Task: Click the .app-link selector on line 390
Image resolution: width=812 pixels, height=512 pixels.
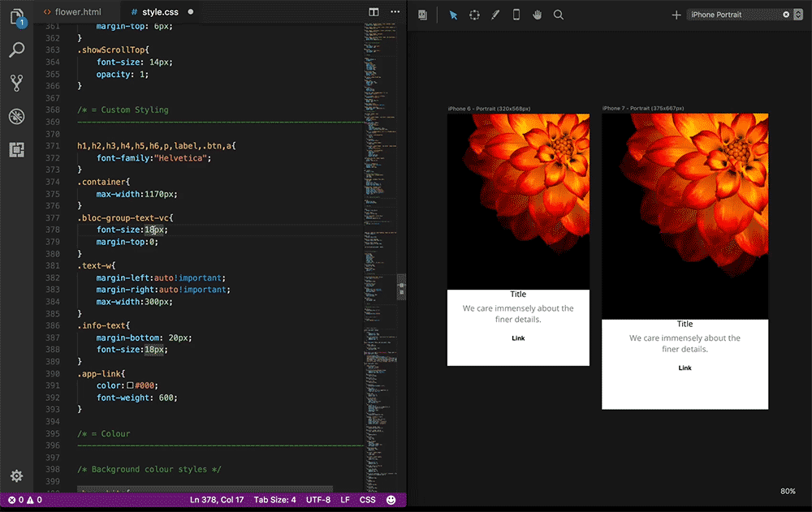Action: pyautogui.click(x=101, y=374)
